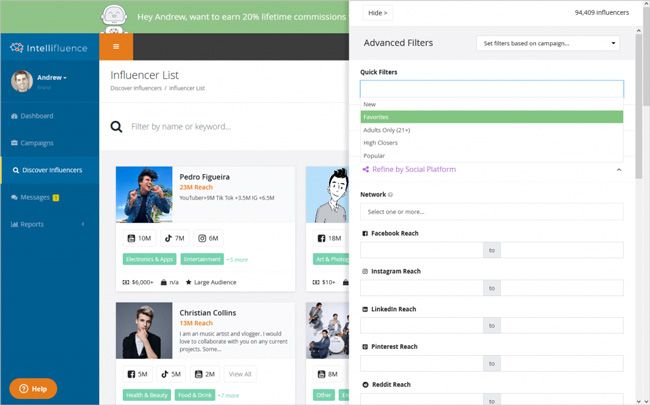Choose the Popular quick filter option
This screenshot has width=650, height=405.
[x=492, y=156]
